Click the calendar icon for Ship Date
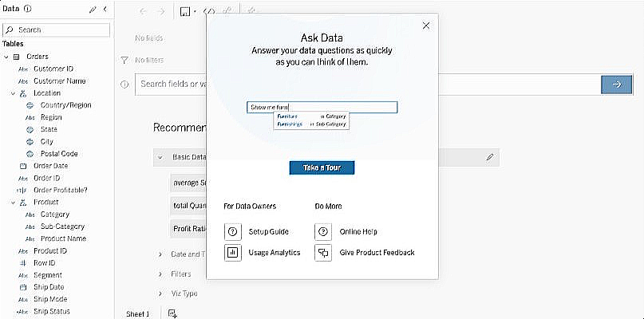The image size is (644, 319). coord(23,287)
